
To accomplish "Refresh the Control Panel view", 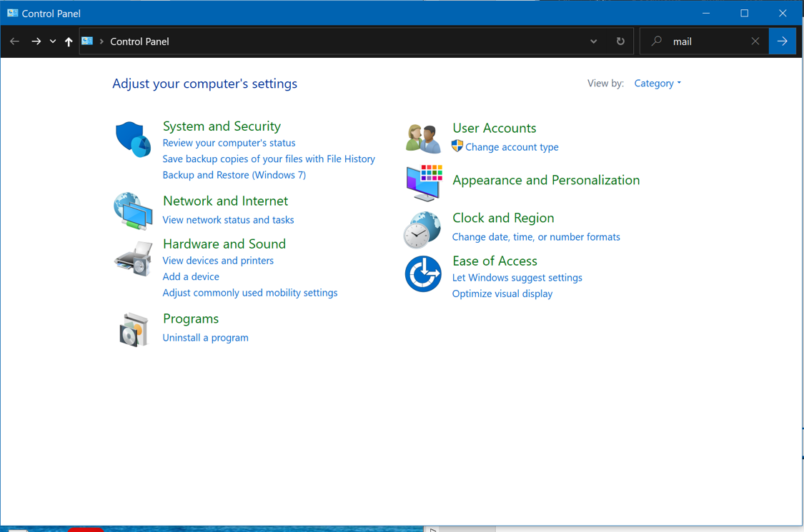I will tap(620, 41).
